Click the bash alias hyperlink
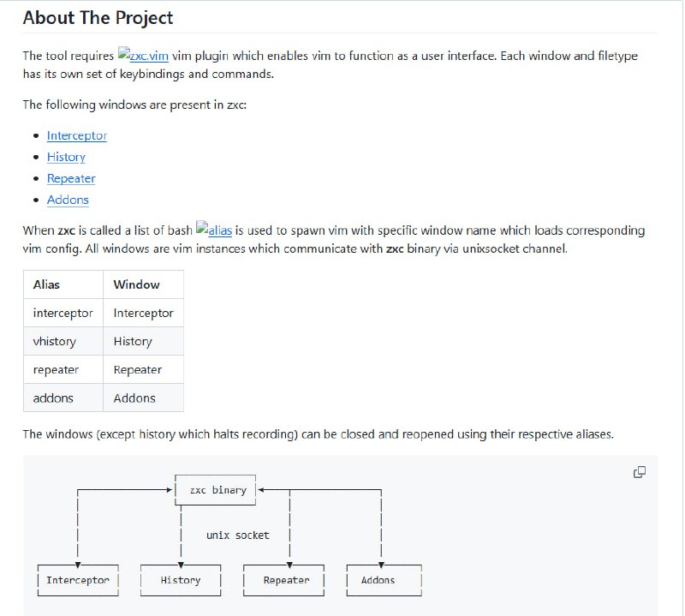The image size is (685, 616). point(221,230)
